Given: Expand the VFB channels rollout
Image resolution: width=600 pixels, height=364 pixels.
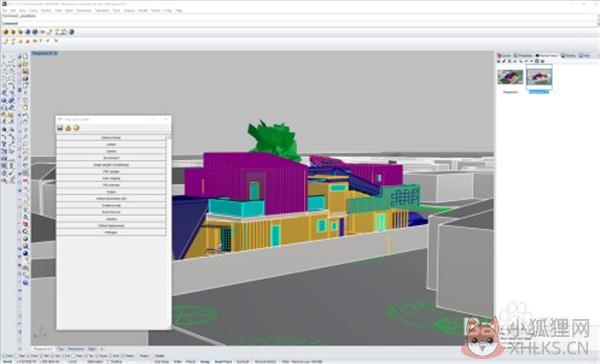Looking at the screenshot, I should 111,185.
